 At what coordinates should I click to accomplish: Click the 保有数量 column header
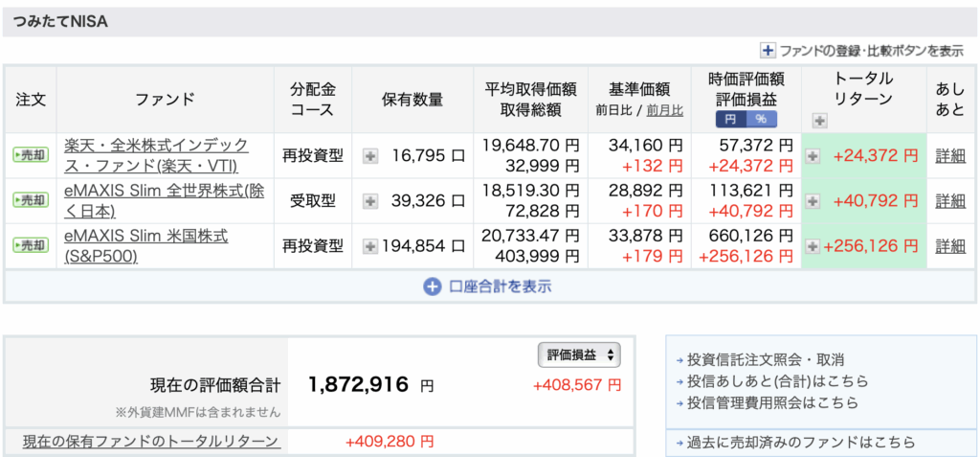tap(412, 100)
